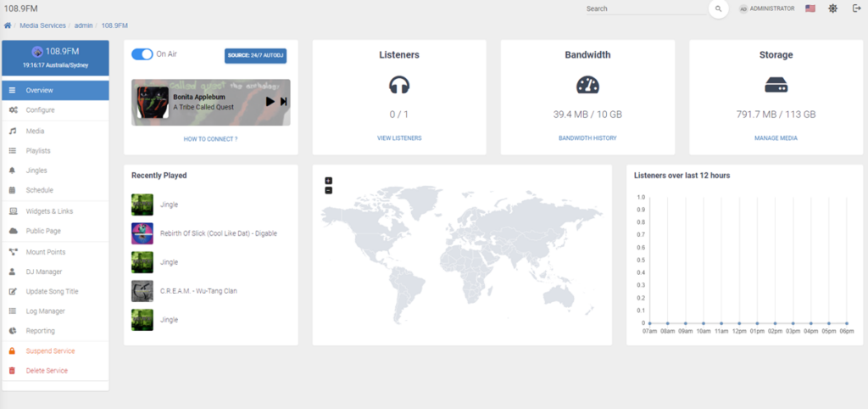Image resolution: width=868 pixels, height=409 pixels.
Task: Open the language flag selector
Action: point(810,8)
